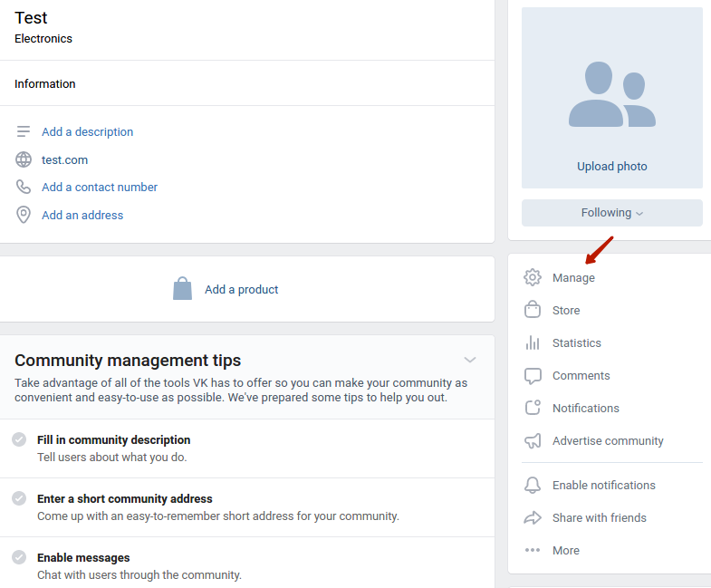The height and width of the screenshot is (588, 711).
Task: Click the Manage gear icon
Action: pyautogui.click(x=533, y=277)
